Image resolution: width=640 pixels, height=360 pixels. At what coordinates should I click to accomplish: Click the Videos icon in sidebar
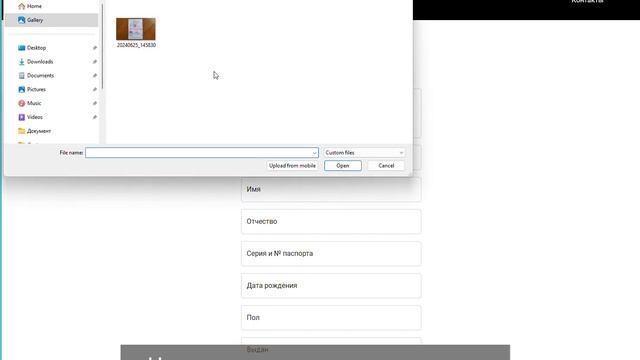tap(22, 117)
